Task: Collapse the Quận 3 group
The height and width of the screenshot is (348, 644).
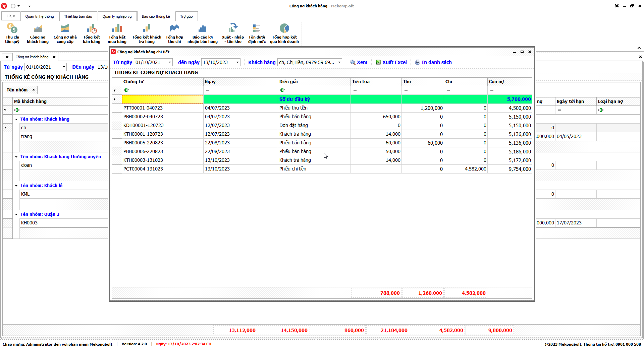Action: click(16, 214)
